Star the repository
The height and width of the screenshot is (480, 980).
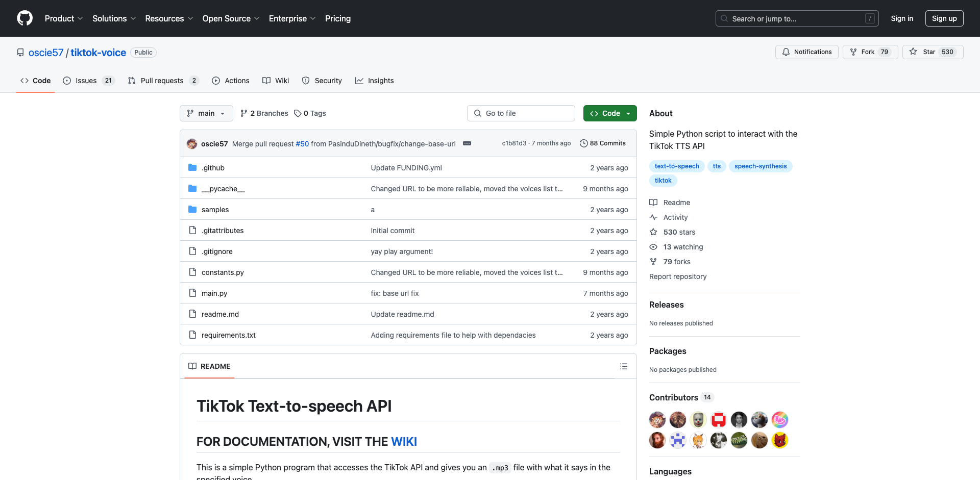[933, 52]
